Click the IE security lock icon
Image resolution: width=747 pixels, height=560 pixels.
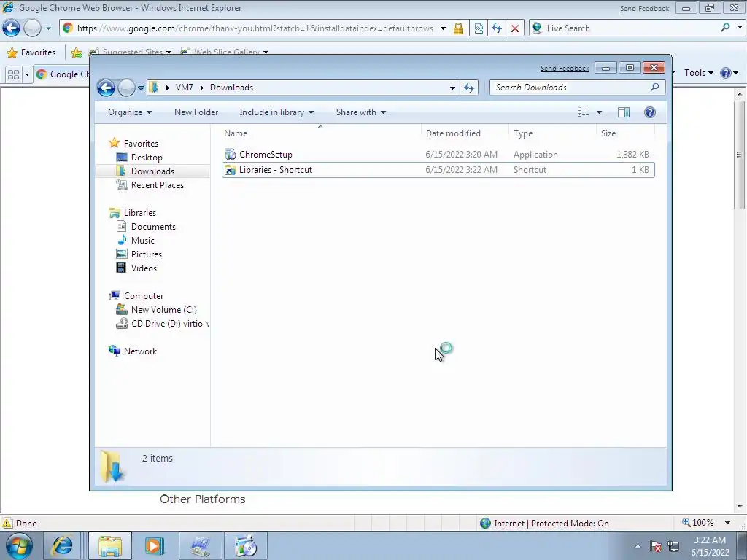[x=458, y=28]
